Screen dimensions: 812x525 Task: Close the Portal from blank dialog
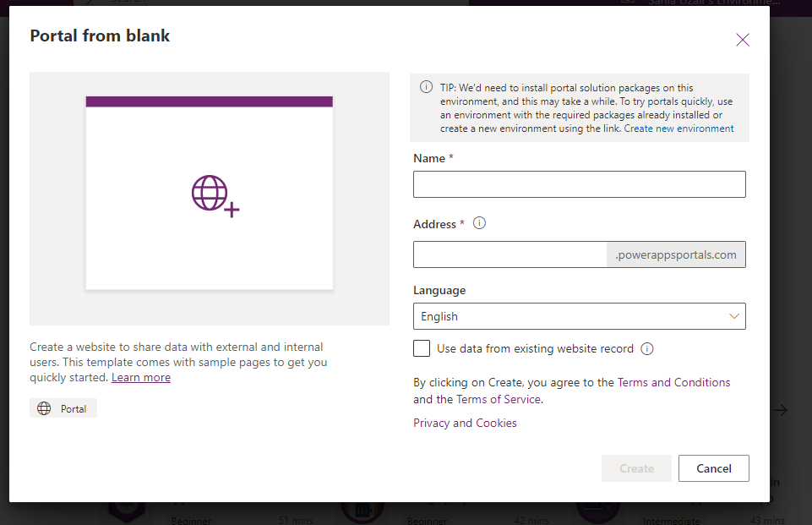tap(743, 40)
